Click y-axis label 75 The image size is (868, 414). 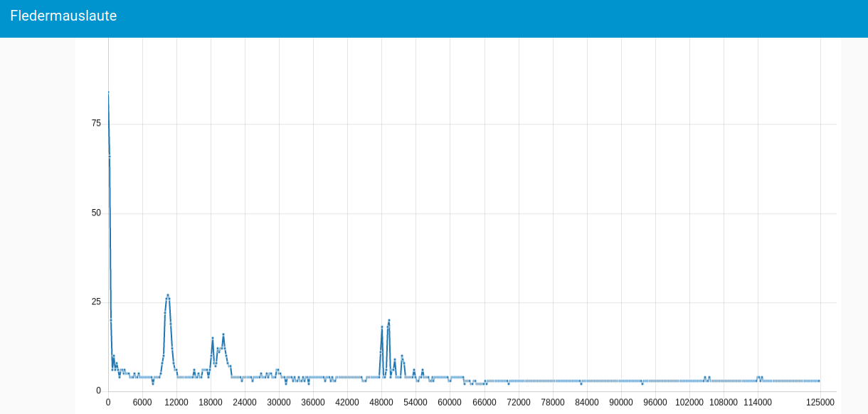(96, 124)
